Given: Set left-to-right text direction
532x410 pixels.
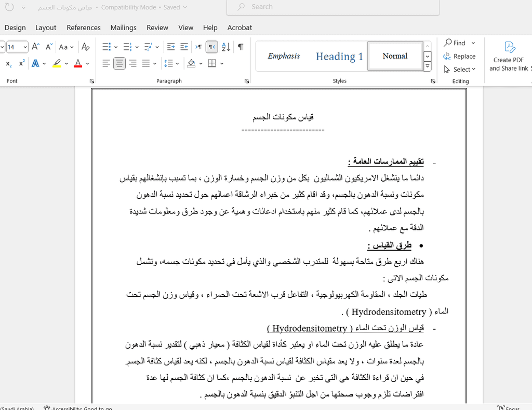Looking at the screenshot, I should [198, 47].
